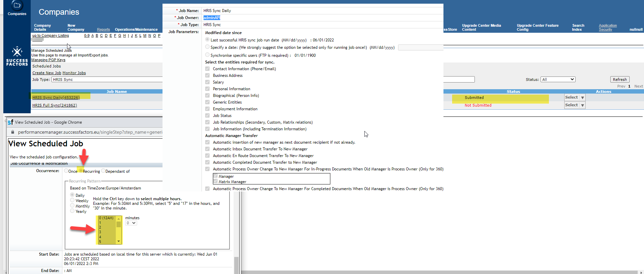This screenshot has height=274, width=644.
Task: Go up to Company Listing
Action: pos(51,35)
